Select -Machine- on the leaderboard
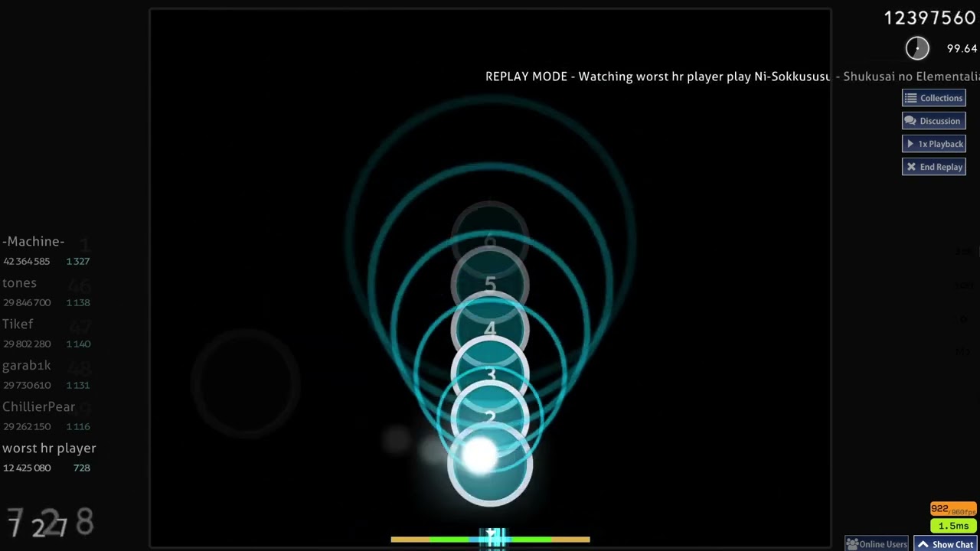 coord(34,242)
